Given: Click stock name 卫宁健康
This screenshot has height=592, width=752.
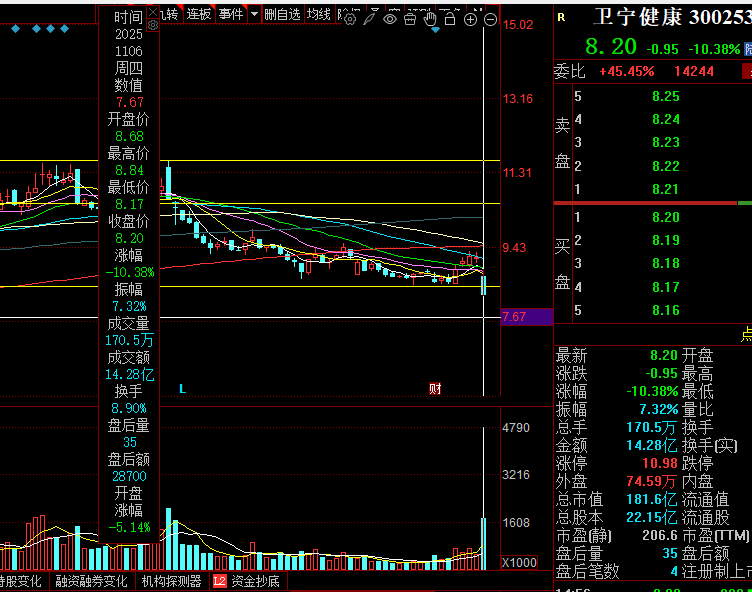Looking at the screenshot, I should [637, 17].
